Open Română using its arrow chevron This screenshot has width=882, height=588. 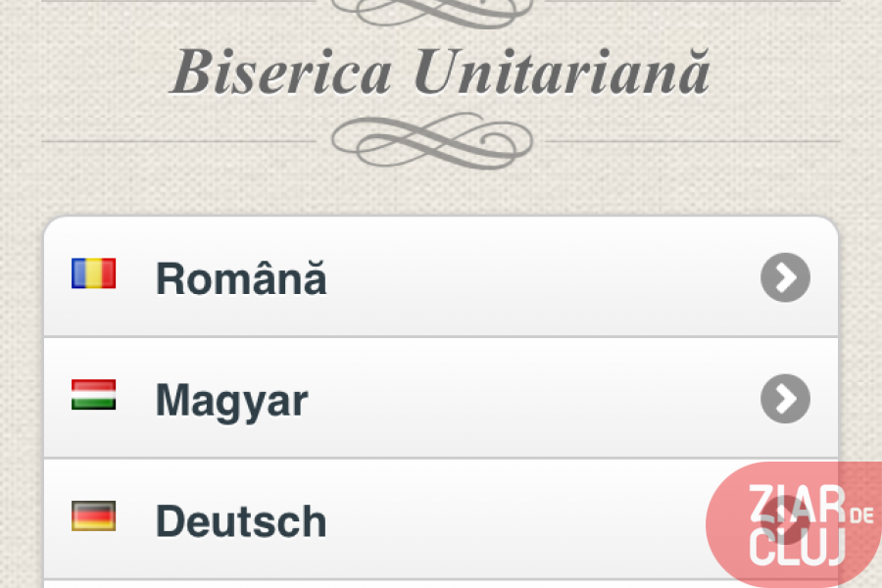[785, 278]
